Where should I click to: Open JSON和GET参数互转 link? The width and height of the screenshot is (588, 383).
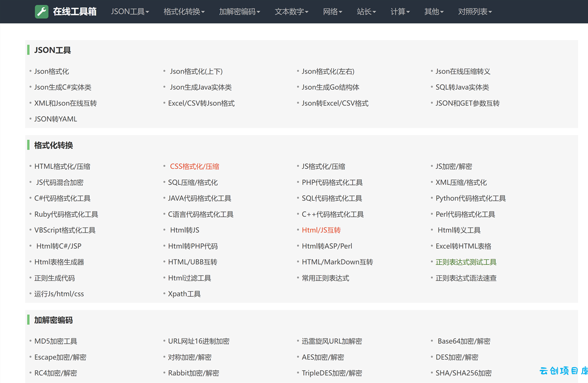click(x=468, y=103)
